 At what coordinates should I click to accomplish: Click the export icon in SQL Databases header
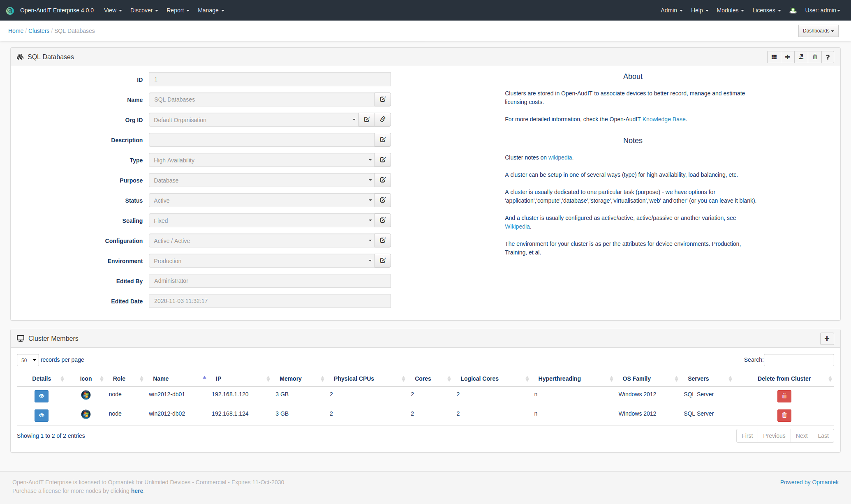point(801,57)
